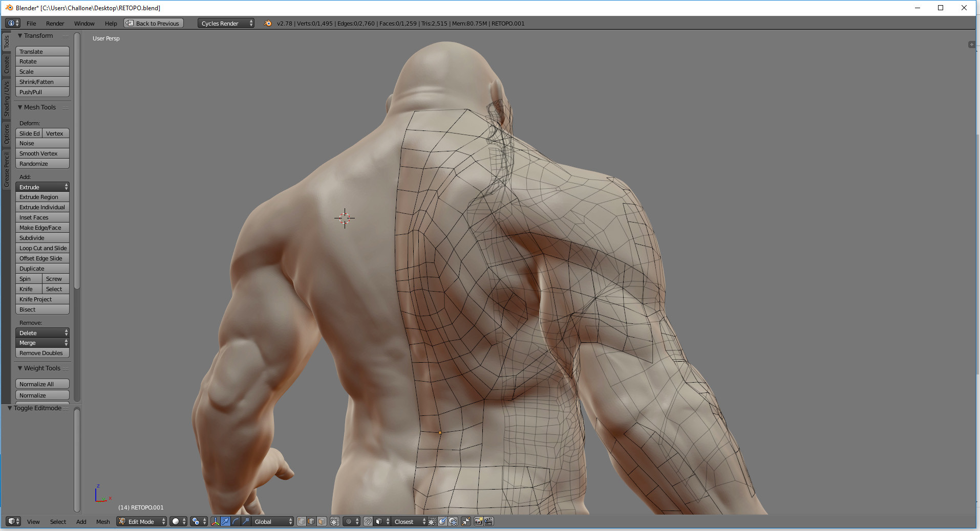Toggle snap onto itself option
The height and width of the screenshot is (531, 980).
tap(432, 521)
